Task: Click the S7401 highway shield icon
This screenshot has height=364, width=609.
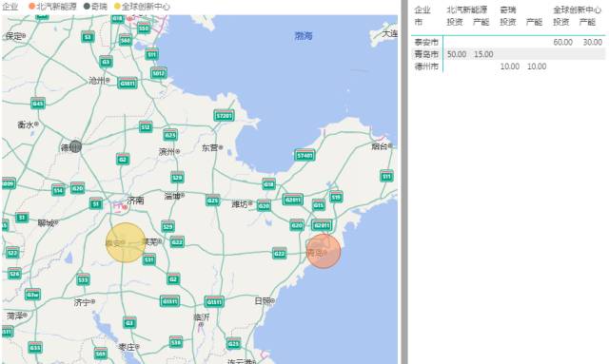Action: tap(304, 155)
